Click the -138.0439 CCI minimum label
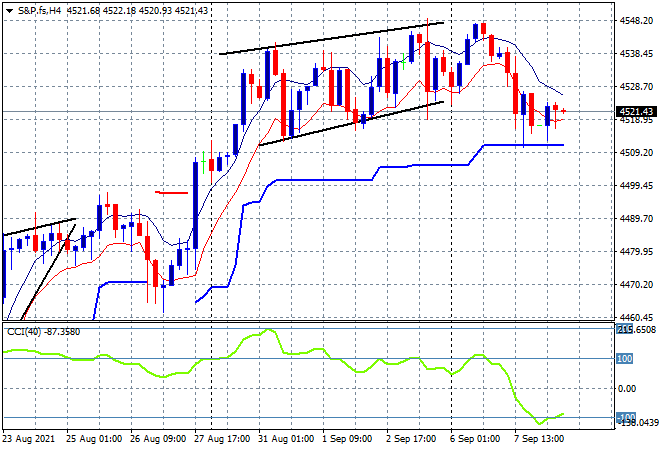This screenshot has width=660, height=450. click(x=636, y=423)
